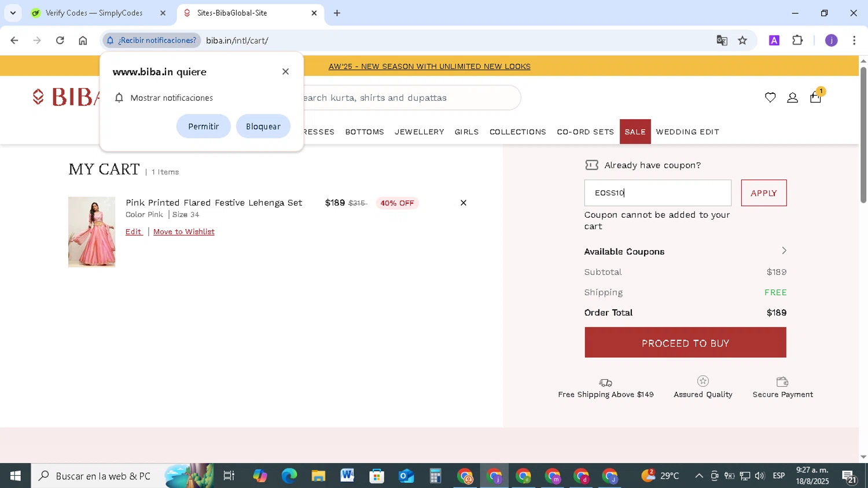Show hidden system tray icons

point(699,476)
